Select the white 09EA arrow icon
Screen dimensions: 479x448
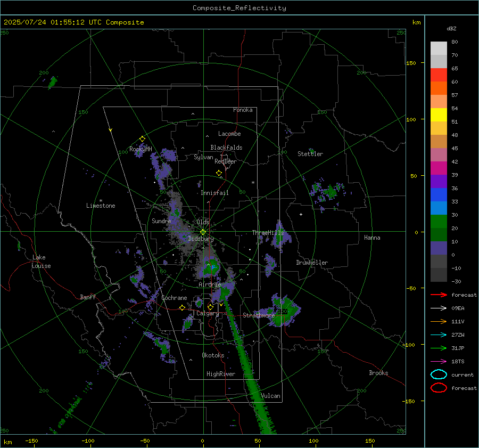click(439, 308)
